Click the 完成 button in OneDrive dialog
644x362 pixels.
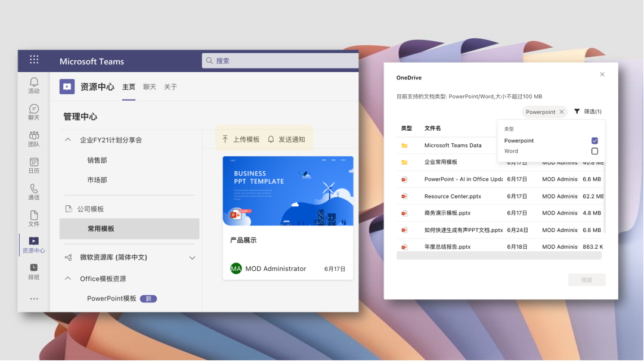click(x=587, y=280)
